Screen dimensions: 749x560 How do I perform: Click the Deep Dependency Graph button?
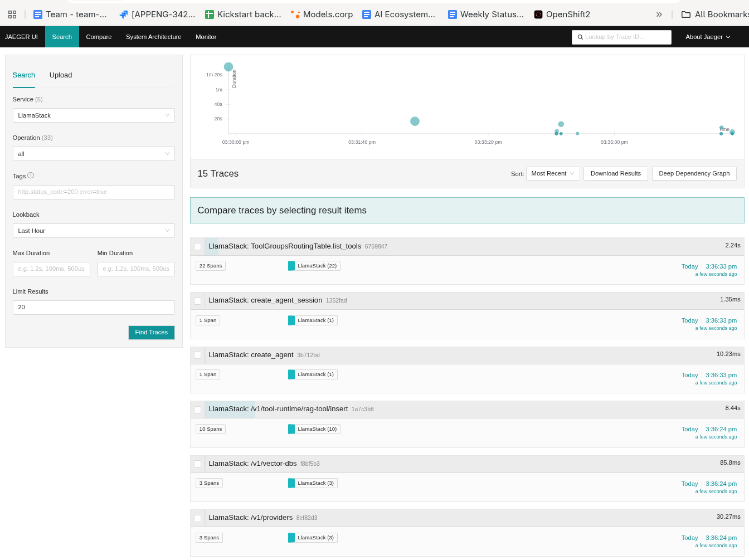pos(694,174)
